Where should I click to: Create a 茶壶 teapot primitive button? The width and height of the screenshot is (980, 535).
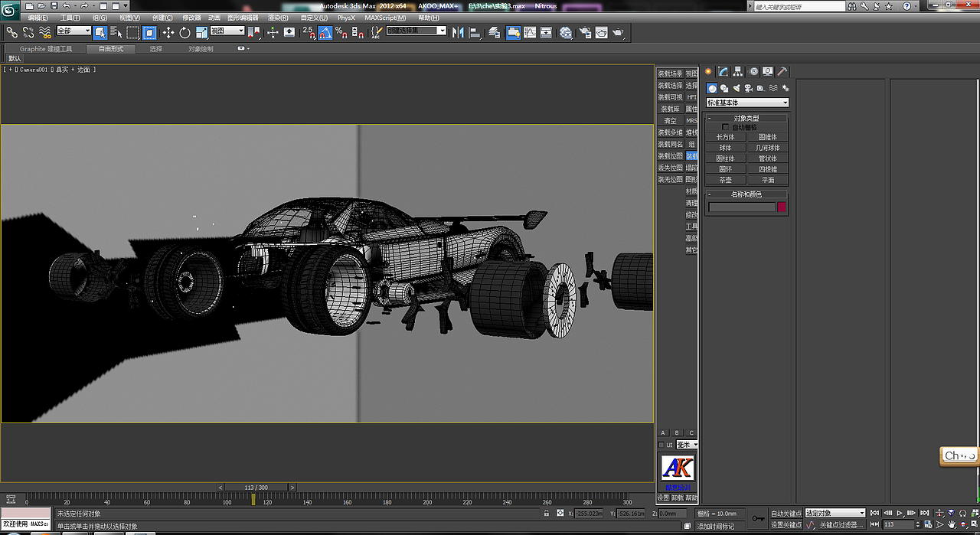725,180
